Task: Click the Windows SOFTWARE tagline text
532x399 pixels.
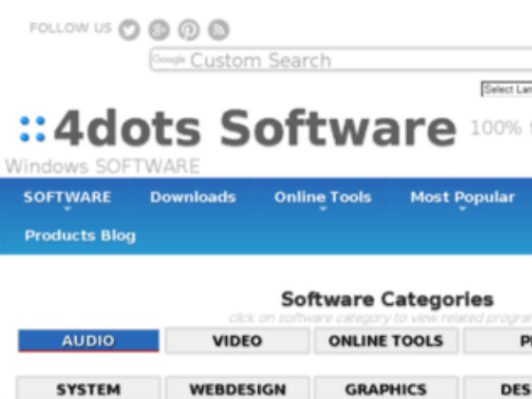Action: pos(103,167)
